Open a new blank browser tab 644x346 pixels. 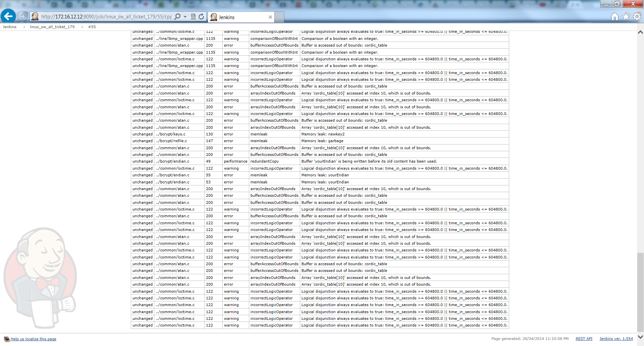tap(279, 17)
